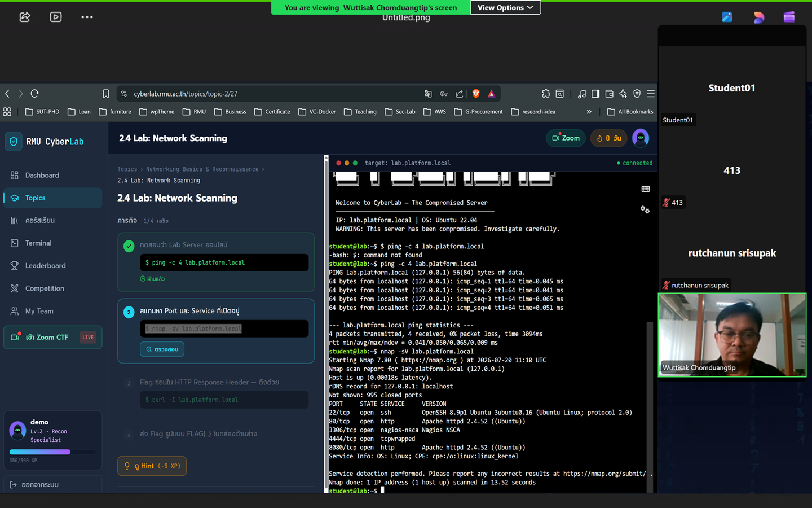Expand hidden bookmarks overflow chevron

[x=589, y=112]
